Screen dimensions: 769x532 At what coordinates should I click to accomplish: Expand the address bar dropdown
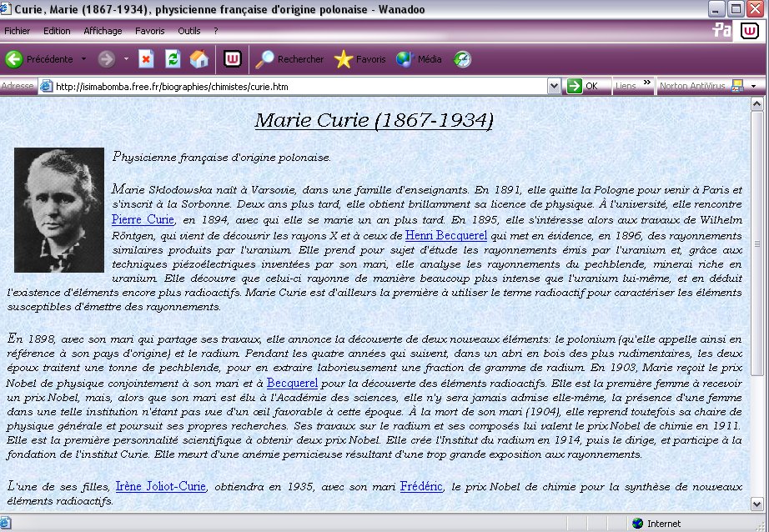click(x=554, y=86)
